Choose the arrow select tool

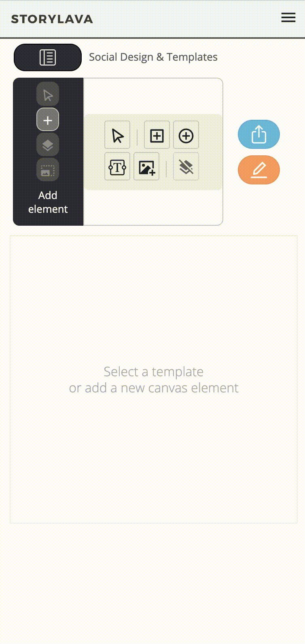[x=117, y=135]
